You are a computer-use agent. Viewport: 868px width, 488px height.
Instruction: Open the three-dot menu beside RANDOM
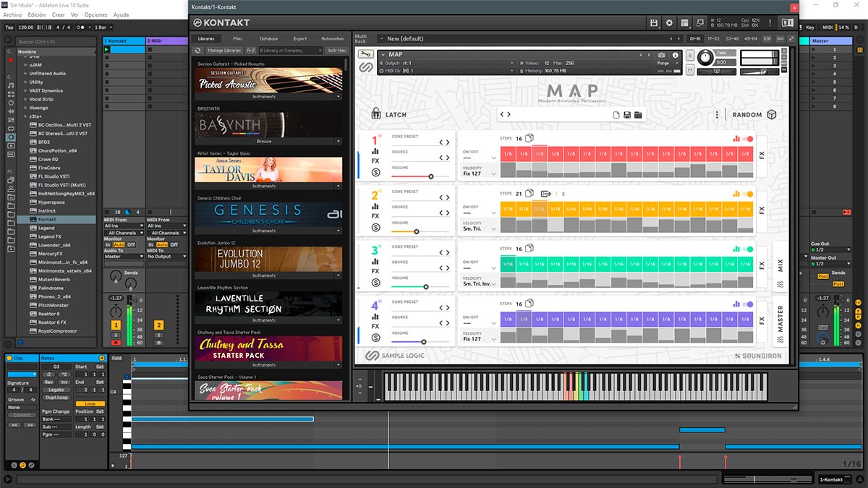pos(718,115)
